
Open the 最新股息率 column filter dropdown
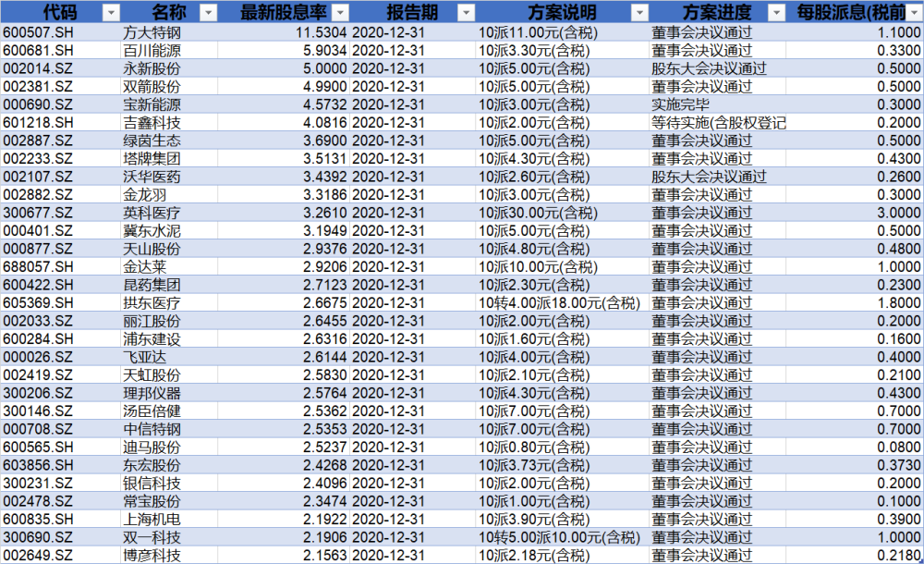click(x=340, y=12)
